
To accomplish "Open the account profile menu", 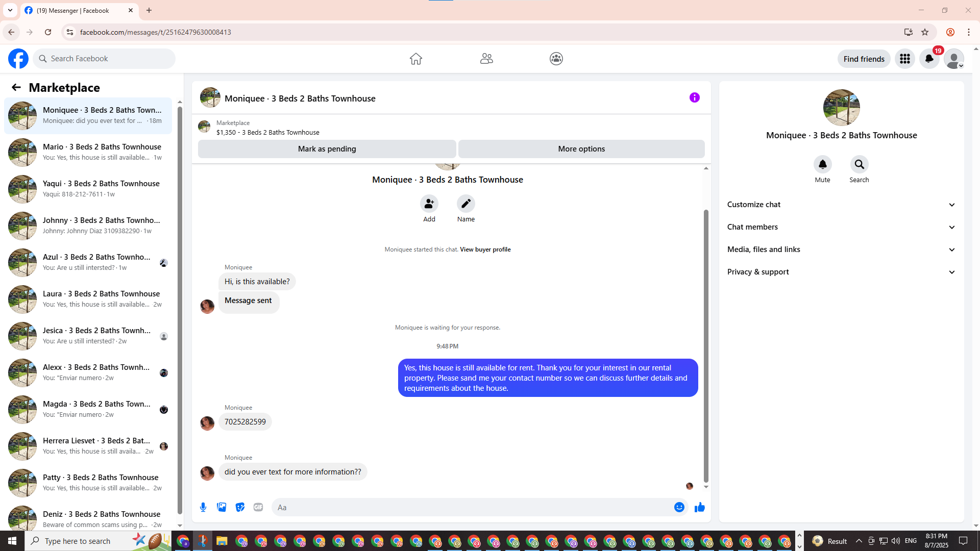I will [954, 59].
